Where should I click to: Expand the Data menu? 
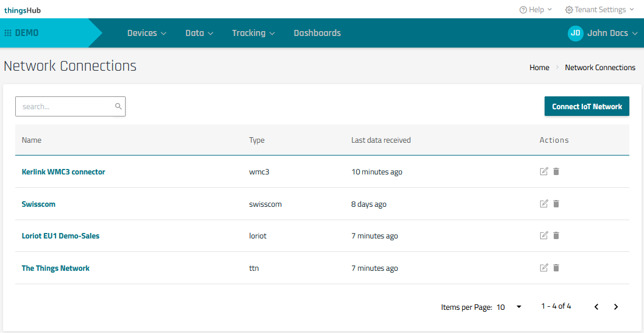tap(199, 33)
